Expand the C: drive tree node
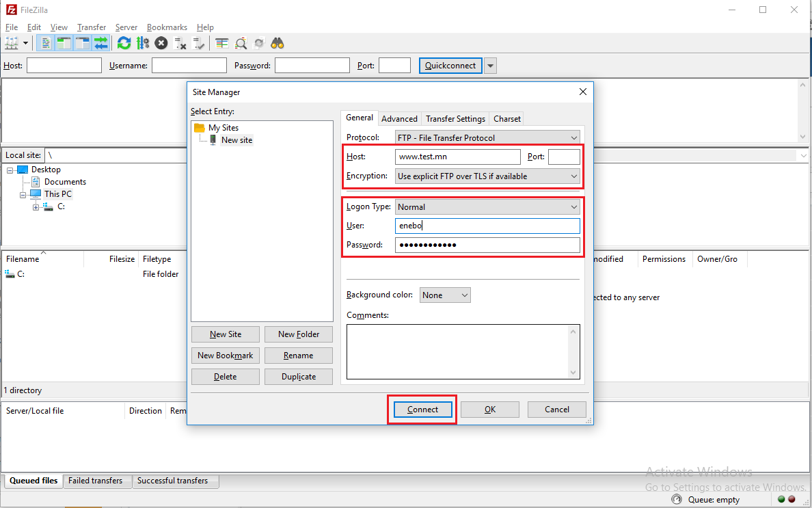Screen dimensions: 812x508 (36, 207)
